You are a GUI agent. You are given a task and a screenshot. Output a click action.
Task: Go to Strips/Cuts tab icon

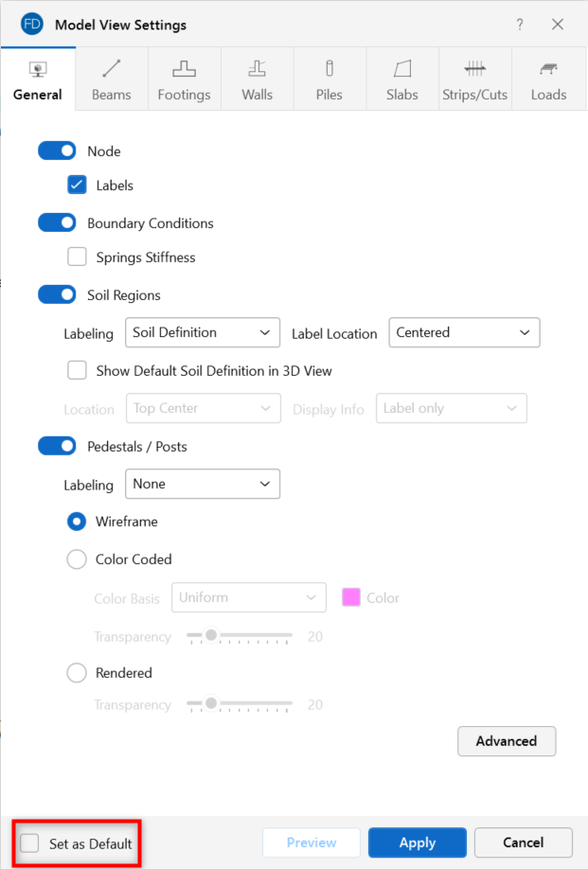(x=475, y=69)
